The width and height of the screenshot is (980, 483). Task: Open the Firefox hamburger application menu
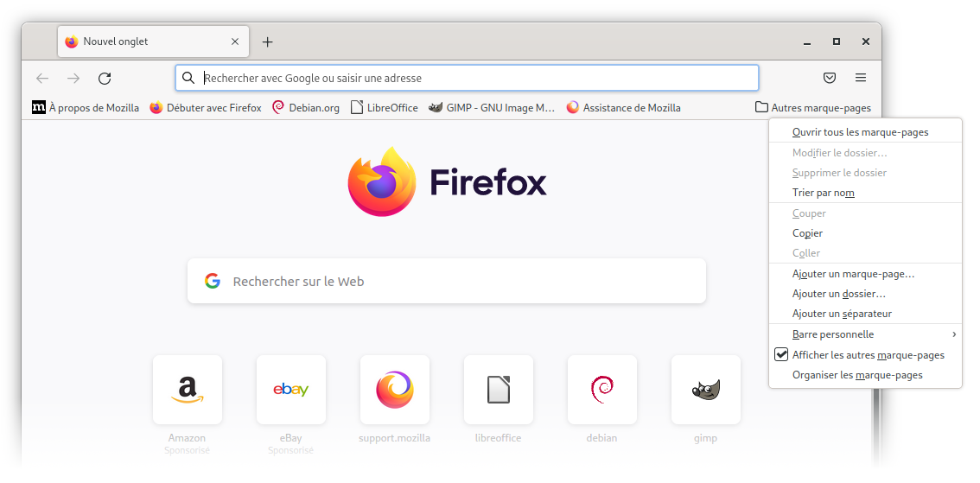pos(861,78)
